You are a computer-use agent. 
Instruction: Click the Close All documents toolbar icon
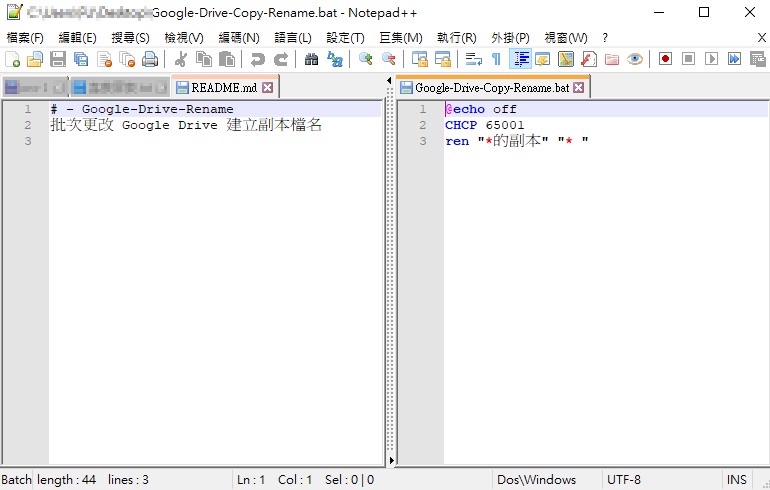127,59
